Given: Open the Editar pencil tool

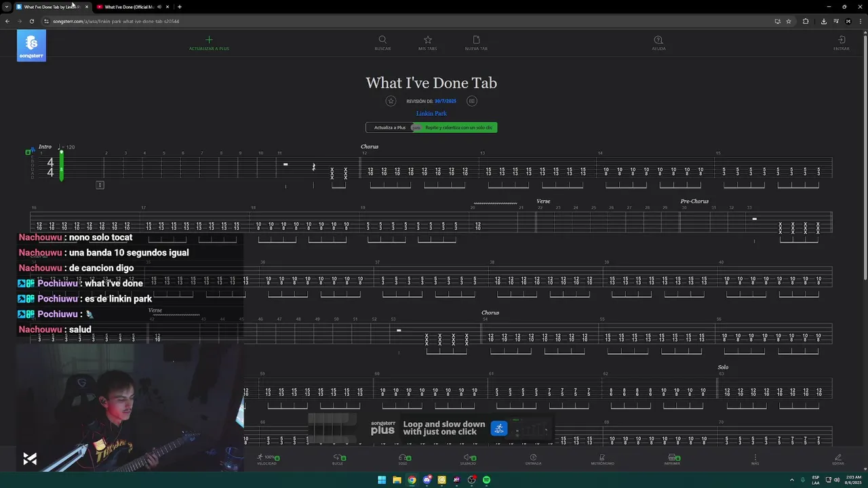Looking at the screenshot, I should click(838, 460).
